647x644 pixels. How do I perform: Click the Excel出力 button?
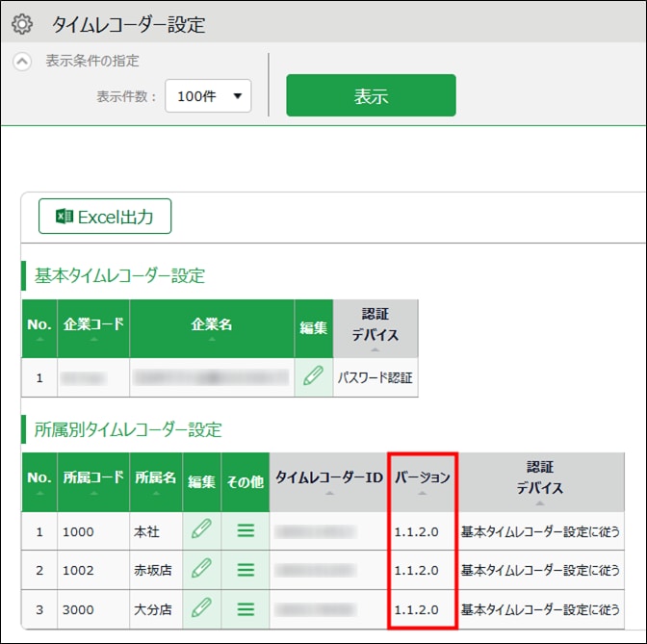[x=105, y=217]
